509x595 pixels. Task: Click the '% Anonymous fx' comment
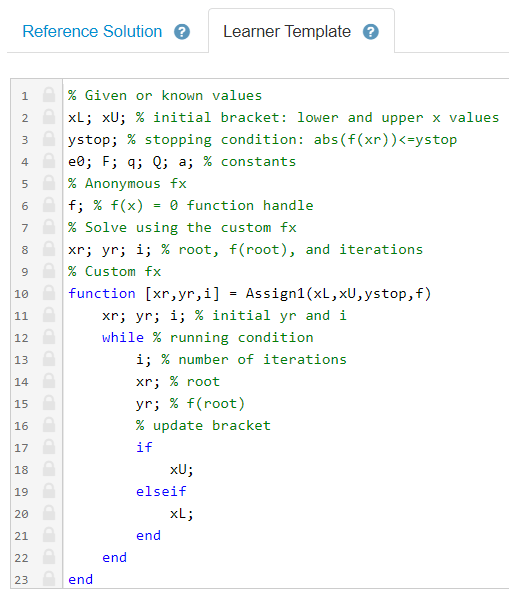click(127, 184)
